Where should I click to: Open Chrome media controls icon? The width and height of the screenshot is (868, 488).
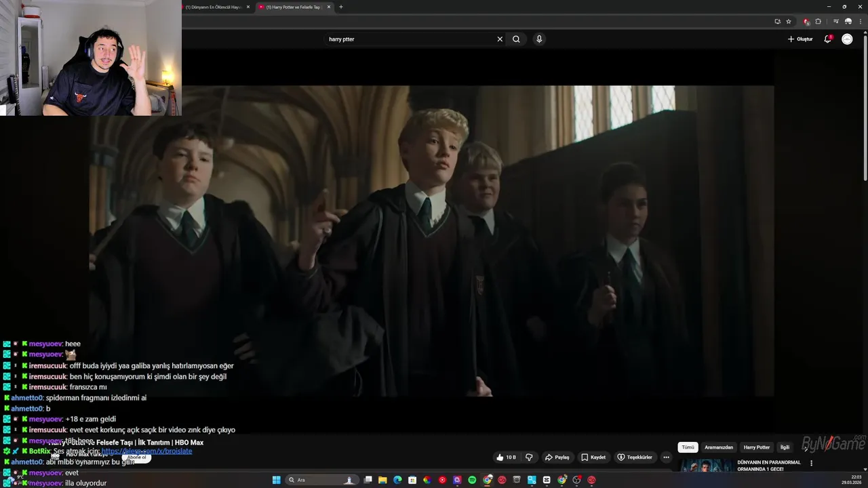(835, 21)
